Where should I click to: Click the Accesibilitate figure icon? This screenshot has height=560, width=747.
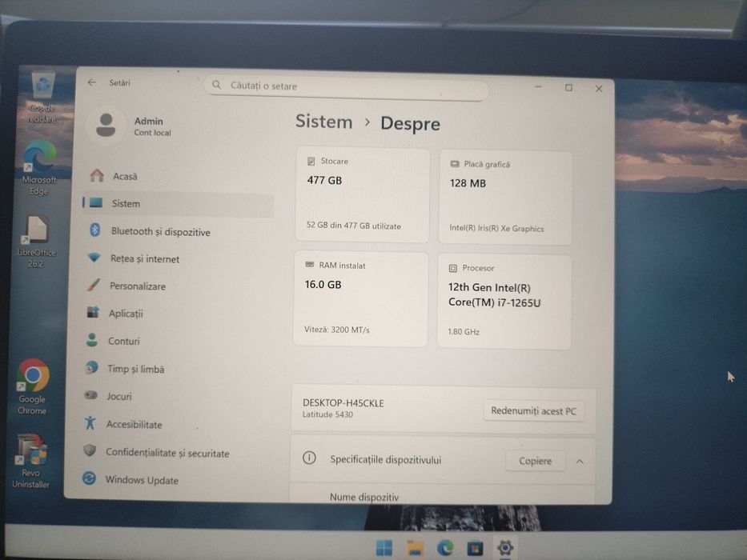click(90, 422)
